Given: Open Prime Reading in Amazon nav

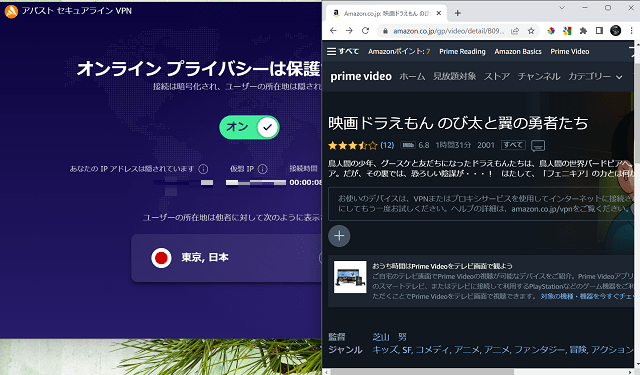Looking at the screenshot, I should pos(462,51).
